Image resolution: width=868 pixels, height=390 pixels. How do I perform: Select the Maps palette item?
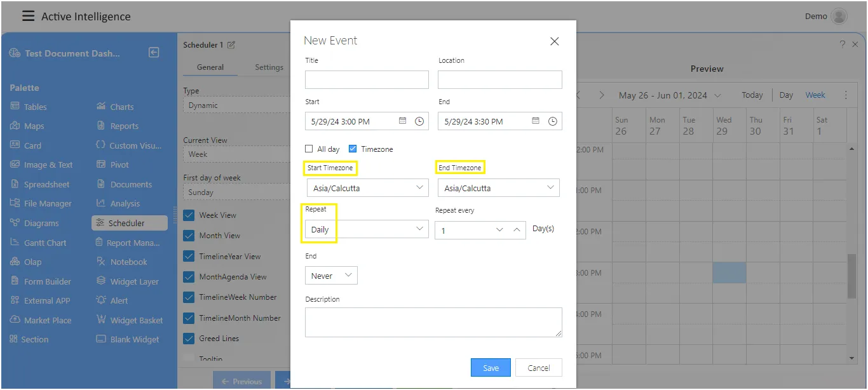27,126
